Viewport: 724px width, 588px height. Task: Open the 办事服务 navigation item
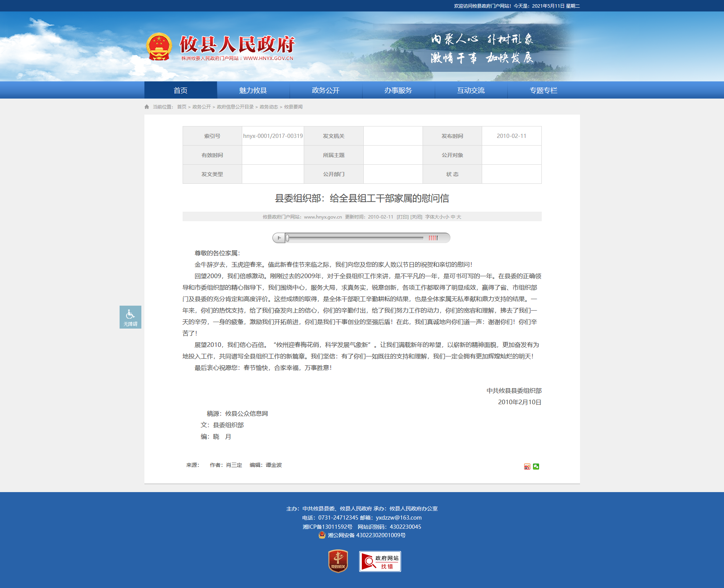click(x=398, y=90)
